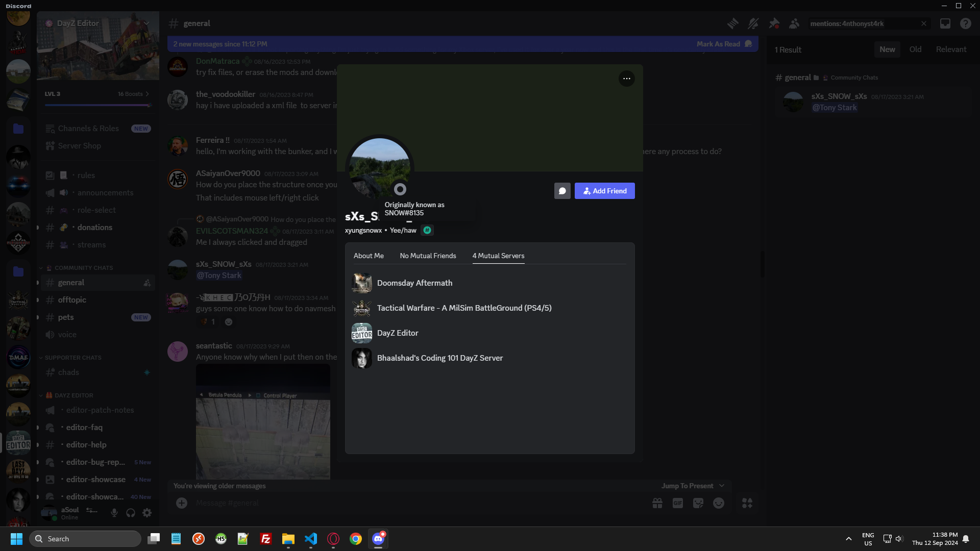Open Google Chrome from taskbar
The image size is (980, 551).
(x=356, y=539)
